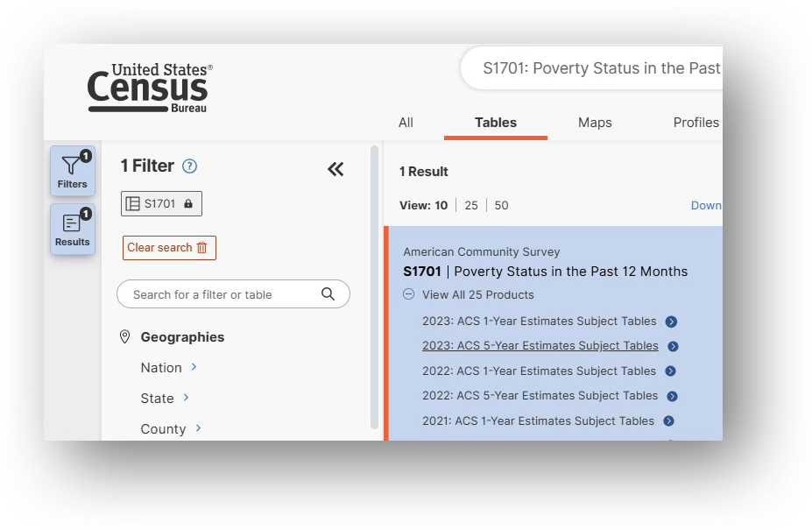Switch to the Maps tab

[x=595, y=123]
